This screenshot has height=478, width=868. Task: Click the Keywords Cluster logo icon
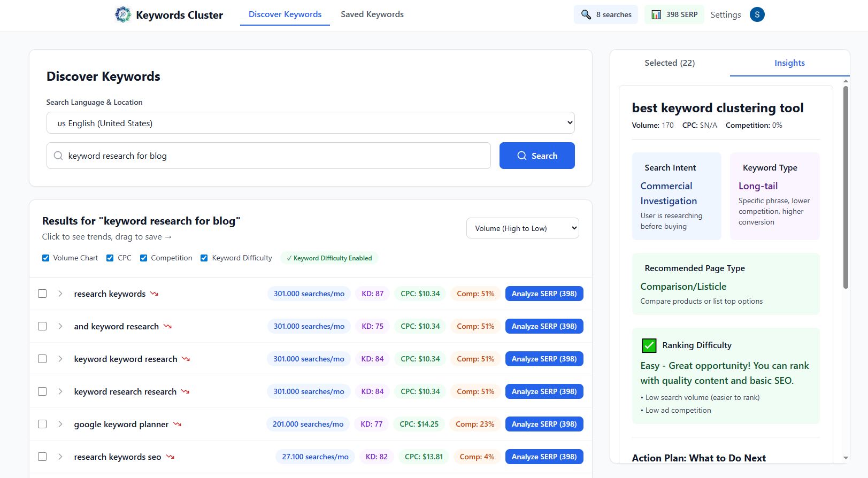(122, 14)
